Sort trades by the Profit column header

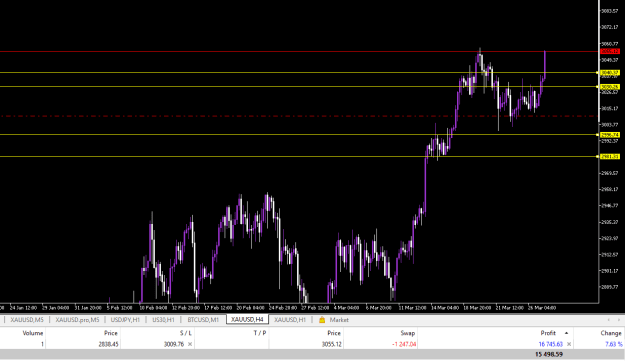pos(548,333)
